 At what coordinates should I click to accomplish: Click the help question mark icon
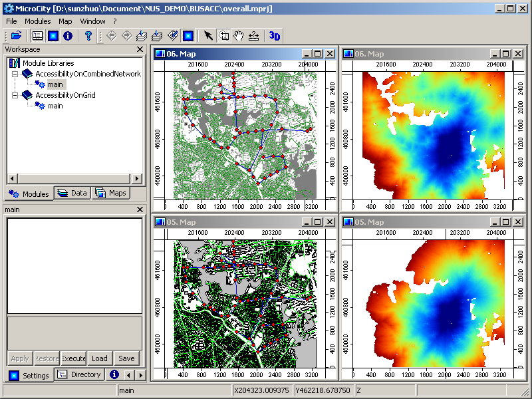point(88,36)
